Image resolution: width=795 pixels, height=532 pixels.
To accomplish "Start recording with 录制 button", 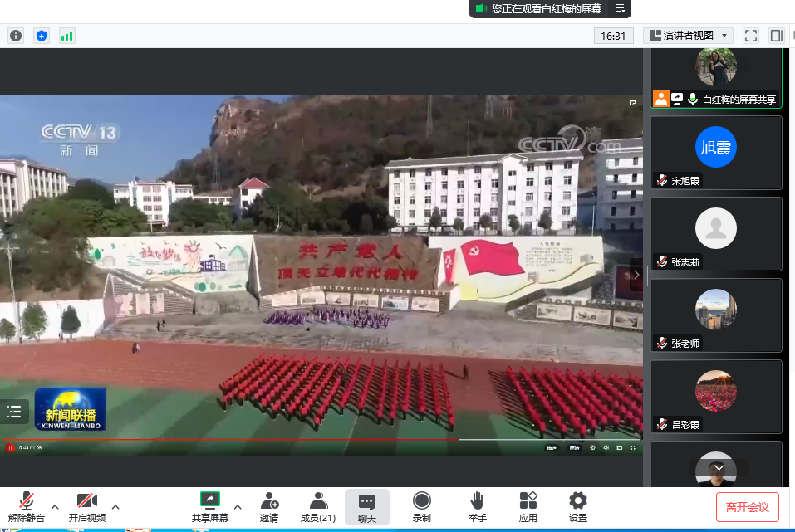I will pyautogui.click(x=422, y=507).
